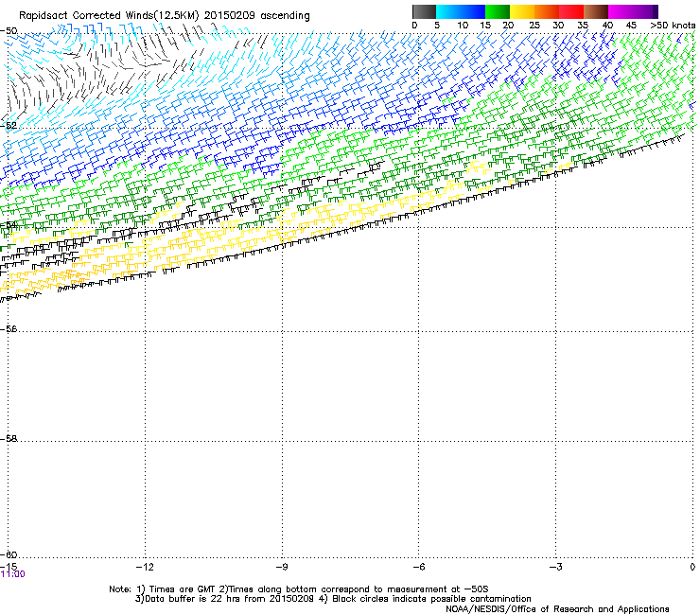The width and height of the screenshot is (700, 615).
Task: Click the latitude label '-56'
Action: (9, 329)
